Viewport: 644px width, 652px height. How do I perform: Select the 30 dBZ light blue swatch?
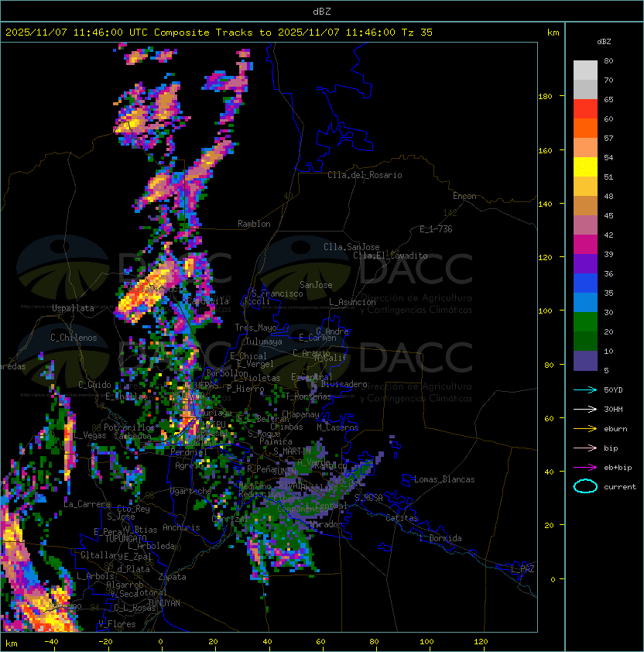click(585, 303)
